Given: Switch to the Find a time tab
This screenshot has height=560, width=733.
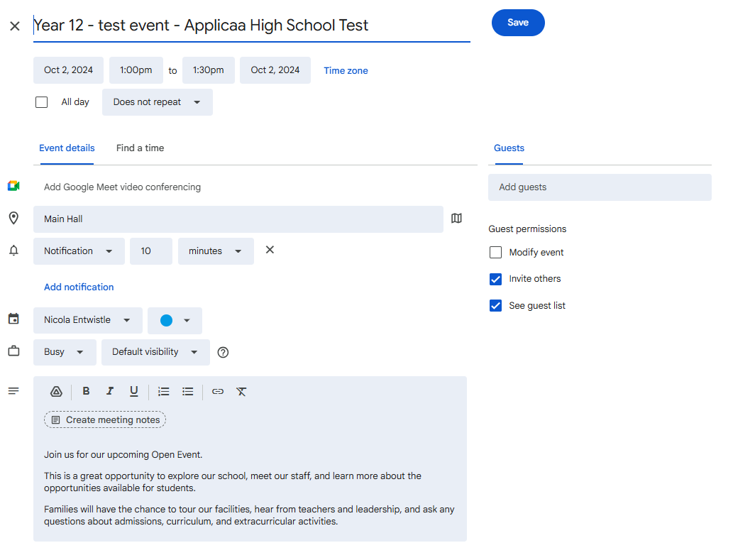Looking at the screenshot, I should click(x=140, y=148).
